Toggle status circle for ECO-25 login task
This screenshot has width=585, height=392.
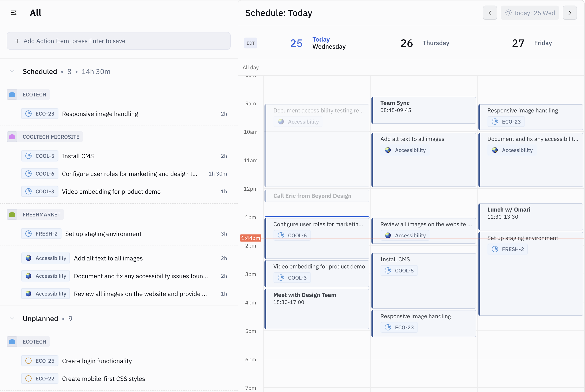point(28,361)
